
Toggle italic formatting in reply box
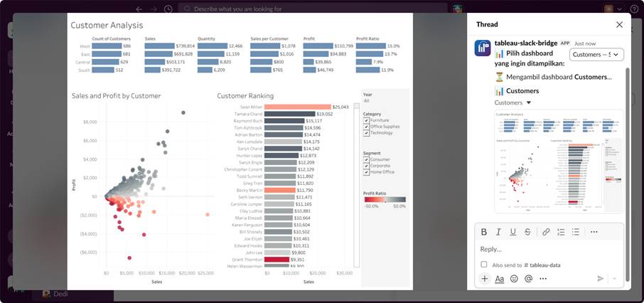click(498, 232)
